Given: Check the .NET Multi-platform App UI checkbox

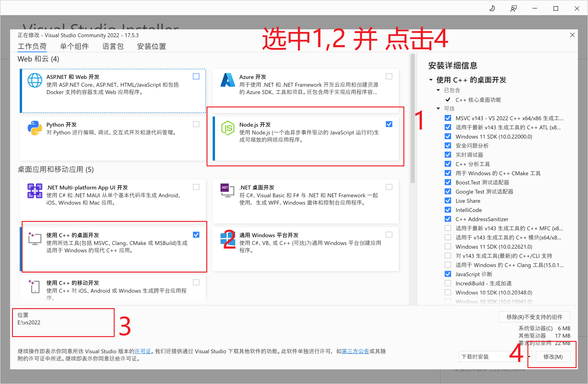Looking at the screenshot, I should coord(196,187).
